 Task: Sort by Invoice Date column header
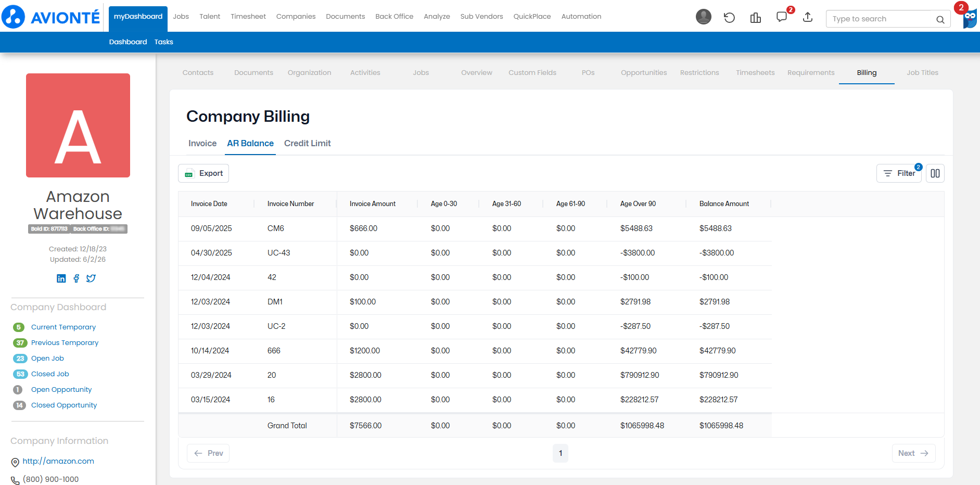[x=209, y=204]
